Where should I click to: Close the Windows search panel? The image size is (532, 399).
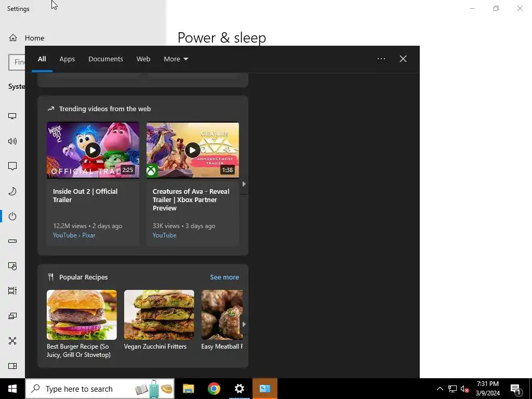pyautogui.click(x=403, y=59)
